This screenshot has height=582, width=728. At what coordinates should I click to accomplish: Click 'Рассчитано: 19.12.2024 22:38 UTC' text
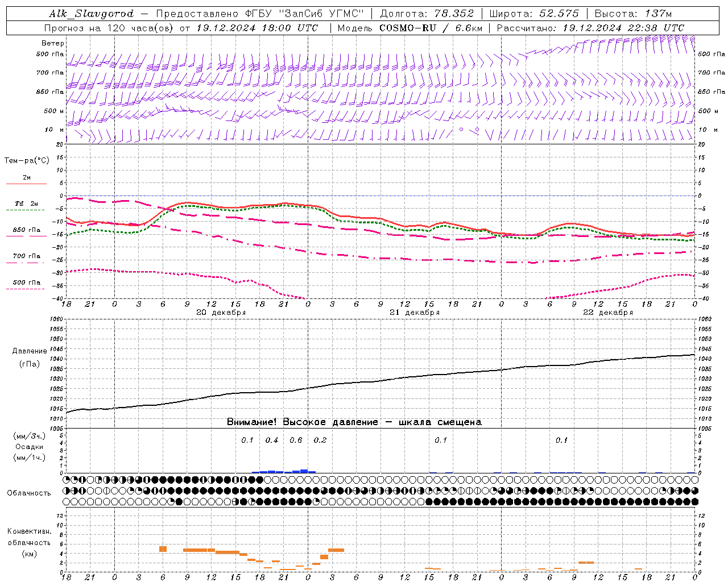click(590, 28)
